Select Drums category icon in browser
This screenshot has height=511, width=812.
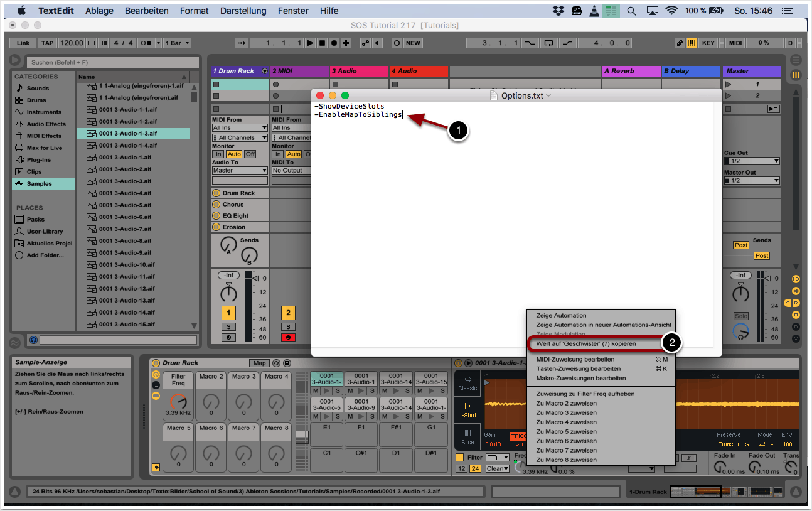(x=19, y=100)
